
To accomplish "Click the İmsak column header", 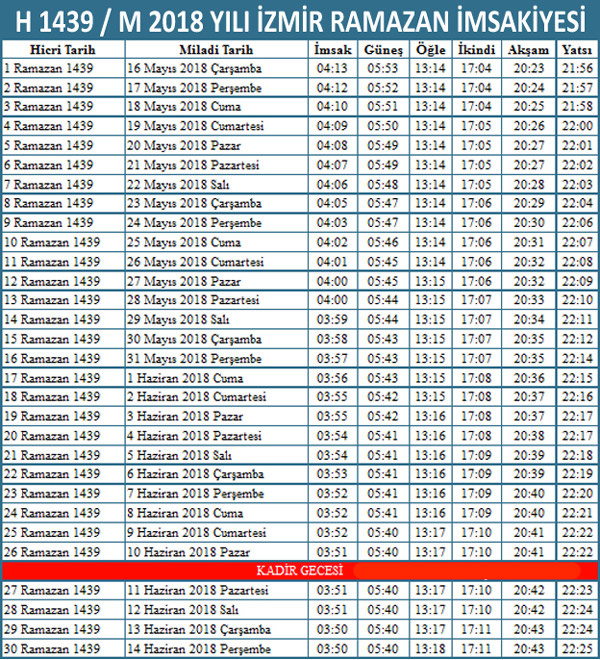I will 333,49.
